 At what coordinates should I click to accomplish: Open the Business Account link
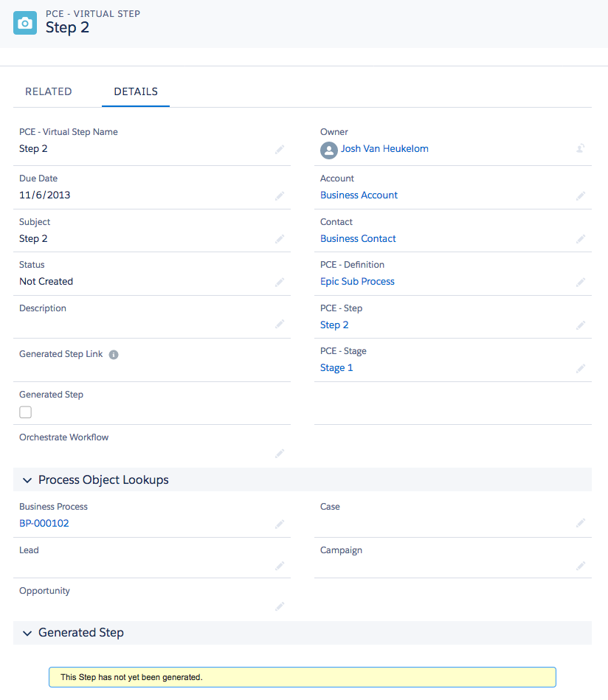point(359,195)
